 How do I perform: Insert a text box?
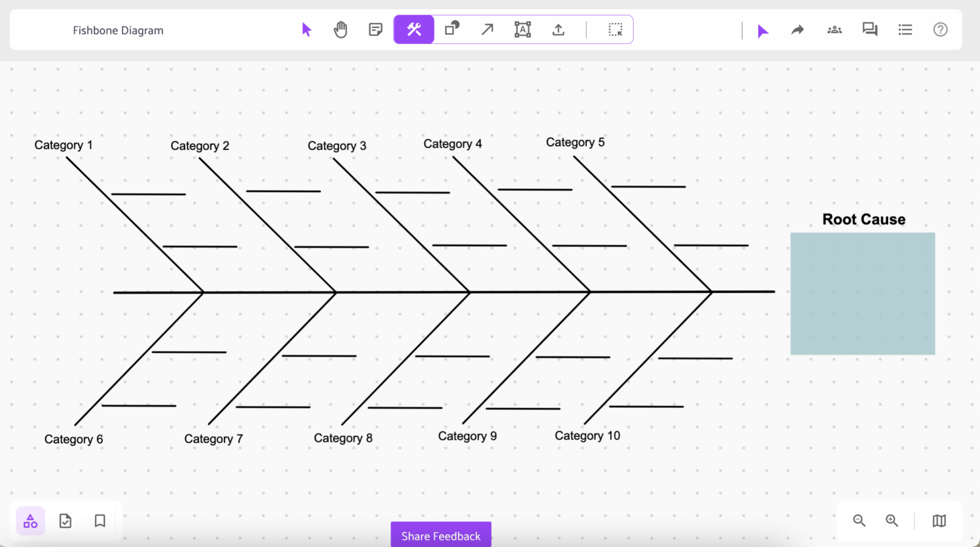coord(523,29)
